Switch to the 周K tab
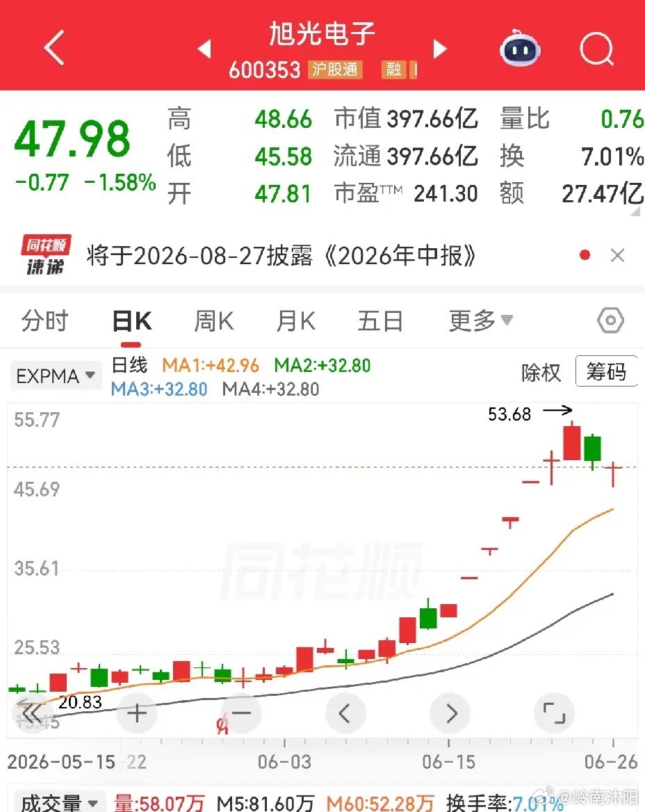This screenshot has width=645, height=812. point(214,321)
